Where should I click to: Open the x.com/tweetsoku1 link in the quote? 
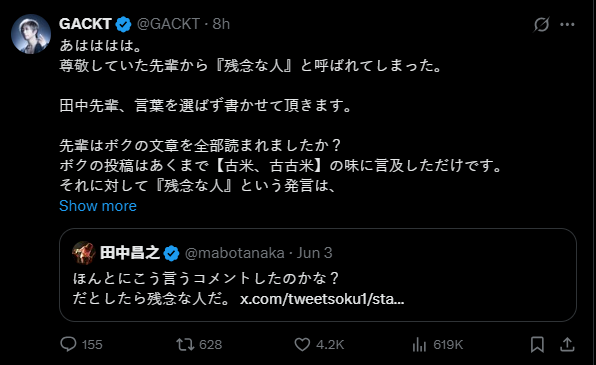click(x=322, y=299)
